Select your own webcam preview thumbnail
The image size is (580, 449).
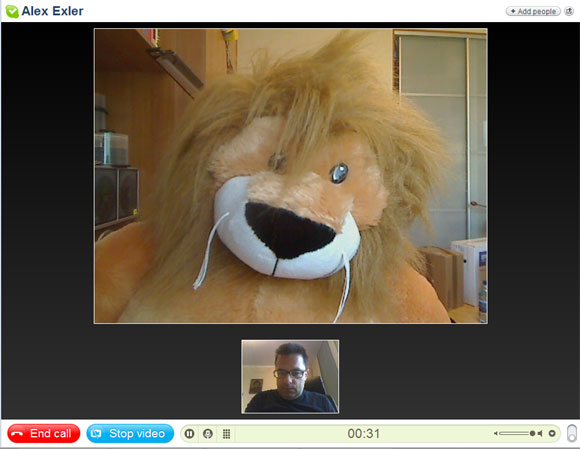point(290,377)
